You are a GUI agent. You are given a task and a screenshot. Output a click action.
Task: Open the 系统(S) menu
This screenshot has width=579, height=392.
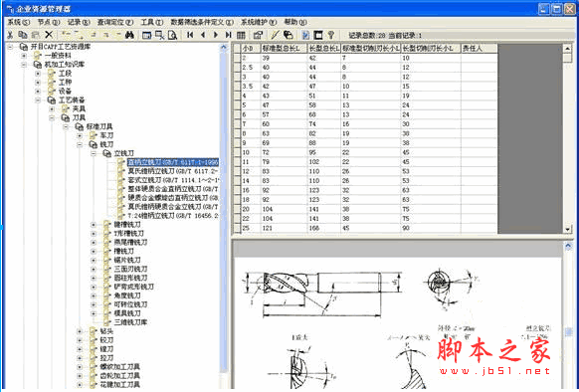point(19,22)
